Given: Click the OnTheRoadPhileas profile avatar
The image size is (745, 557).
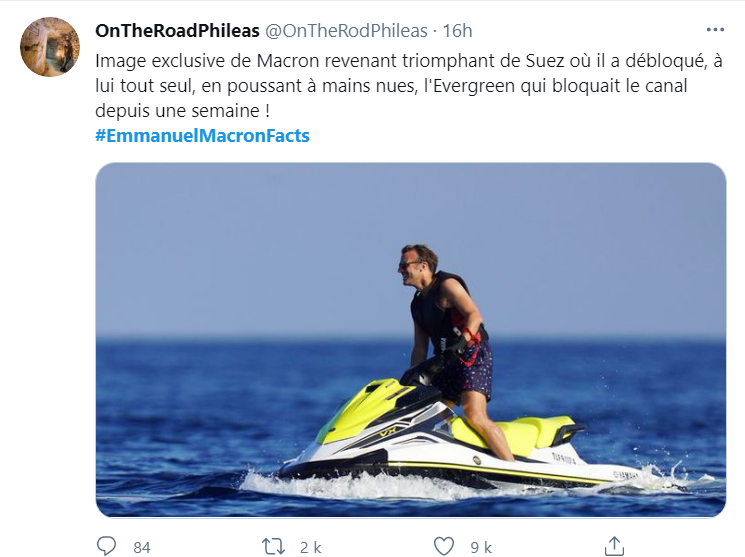Looking at the screenshot, I should click(49, 47).
